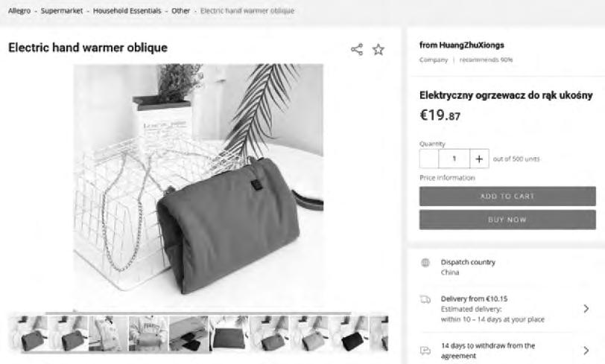Click the return-policy icon beside 14 days text

[x=425, y=350]
